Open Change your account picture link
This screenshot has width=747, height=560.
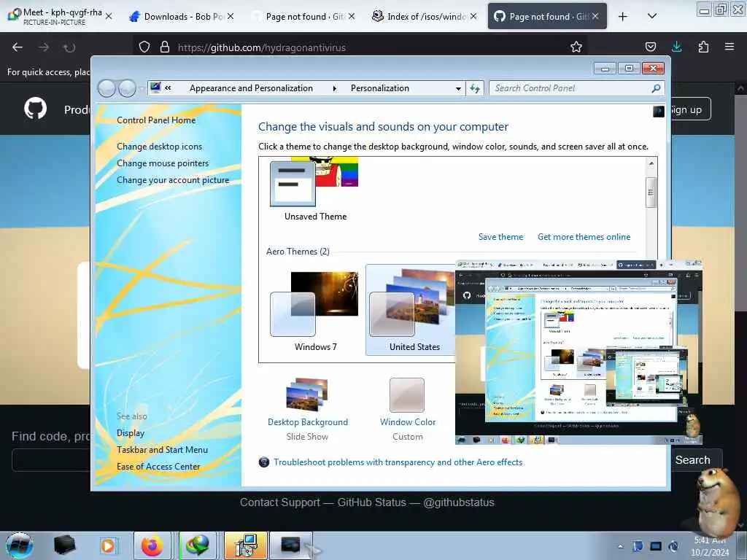coord(173,180)
